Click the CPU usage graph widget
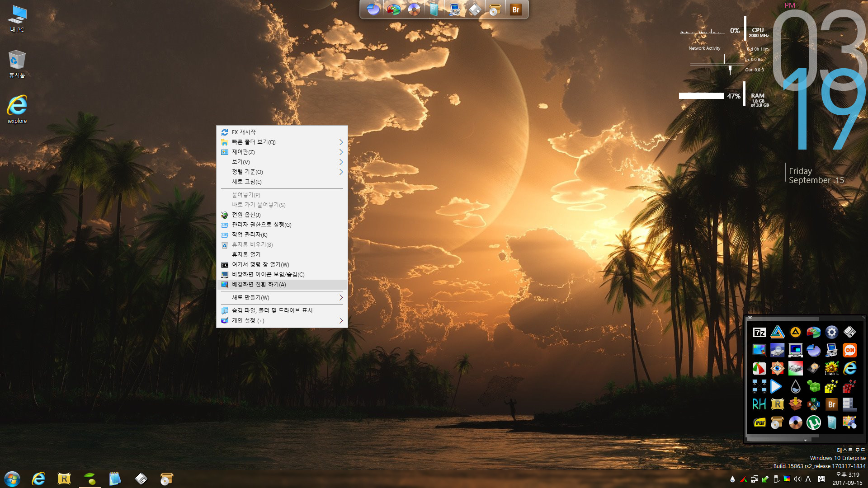This screenshot has width=868, height=488. (702, 31)
